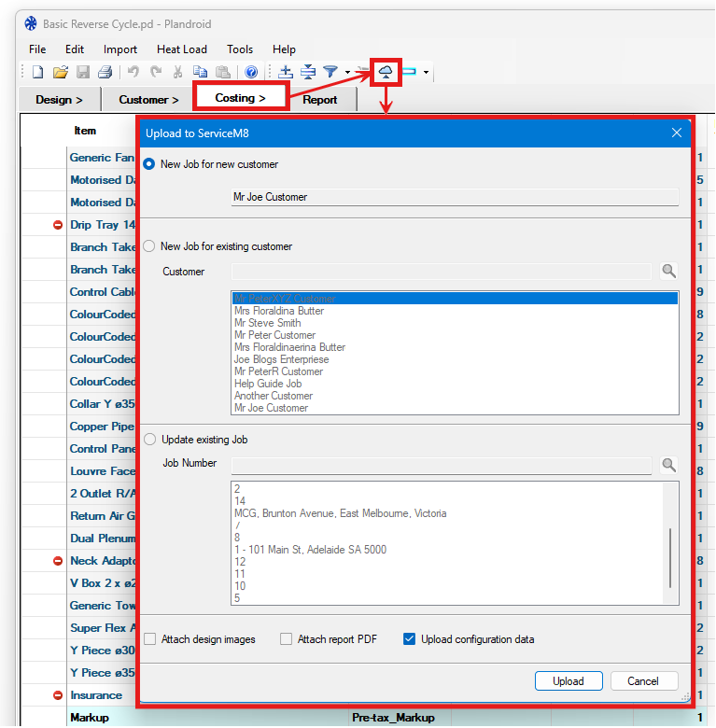
Task: Click the Copy toolbar icon
Action: (200, 72)
